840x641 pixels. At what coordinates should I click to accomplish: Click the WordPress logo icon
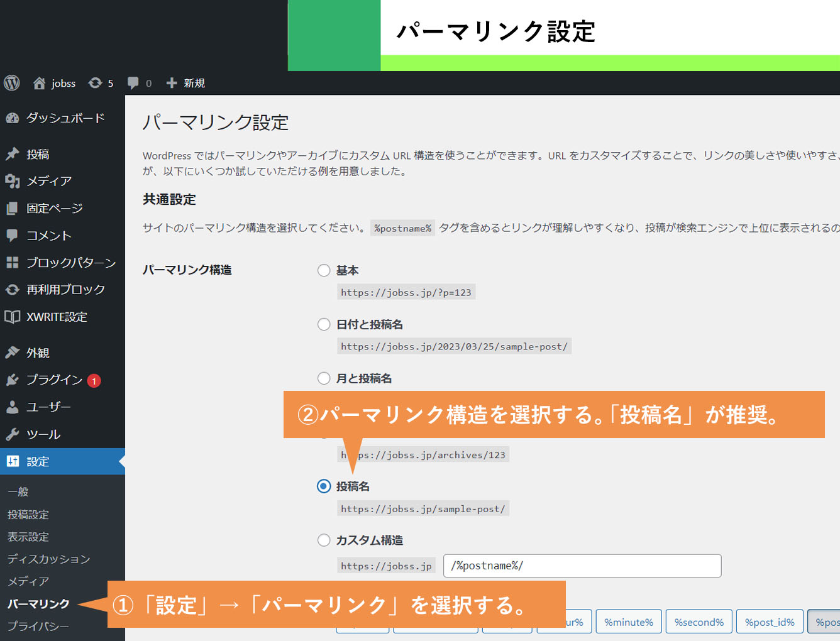click(x=12, y=83)
